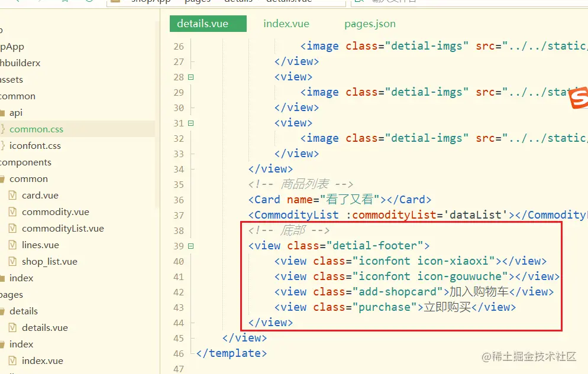Click the tree index.vue file icon
Image resolution: width=588 pixels, height=374 pixels.
[13, 360]
